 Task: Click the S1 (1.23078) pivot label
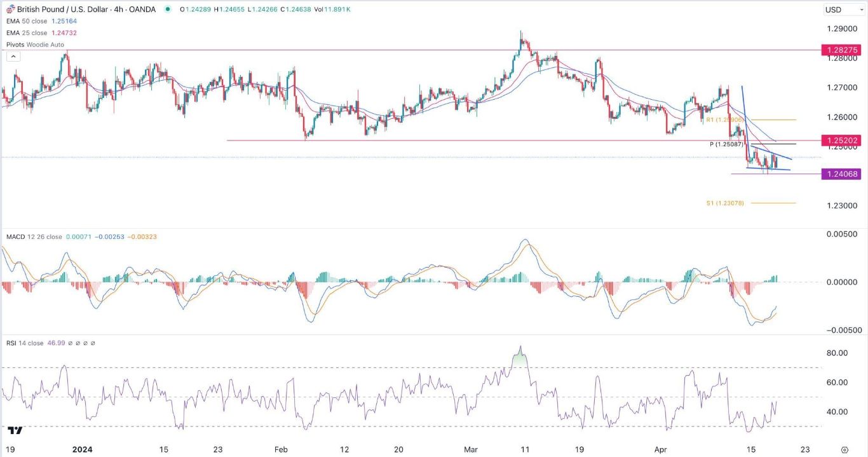pos(725,203)
